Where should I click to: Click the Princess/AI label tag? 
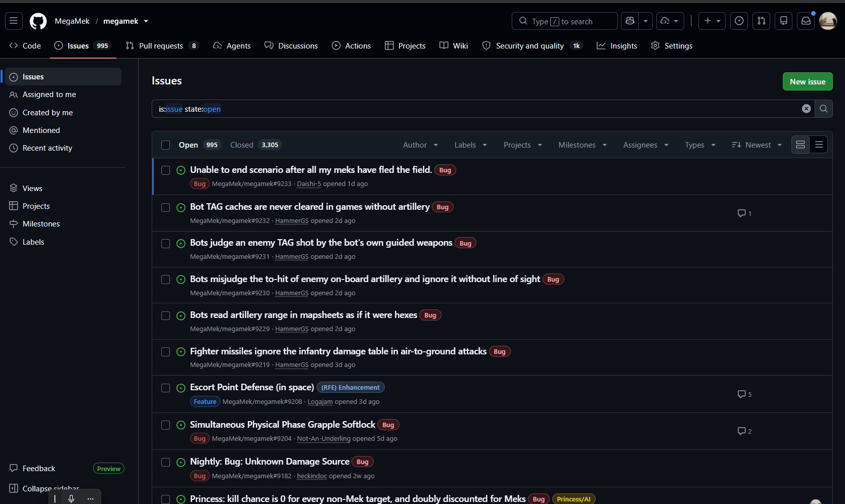(x=573, y=499)
